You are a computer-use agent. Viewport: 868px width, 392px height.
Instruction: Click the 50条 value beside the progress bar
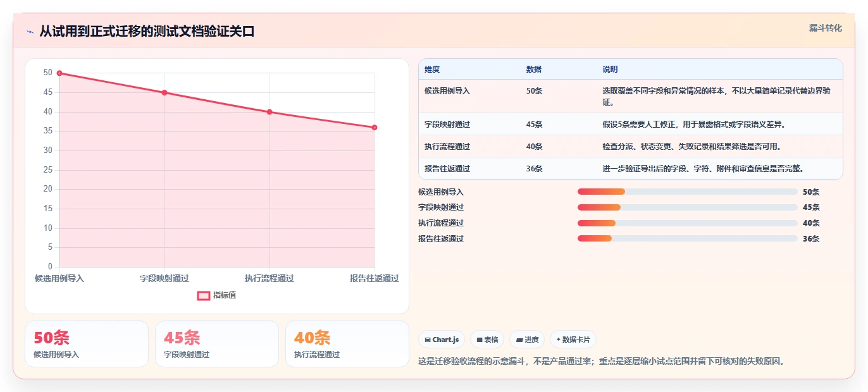(x=811, y=192)
